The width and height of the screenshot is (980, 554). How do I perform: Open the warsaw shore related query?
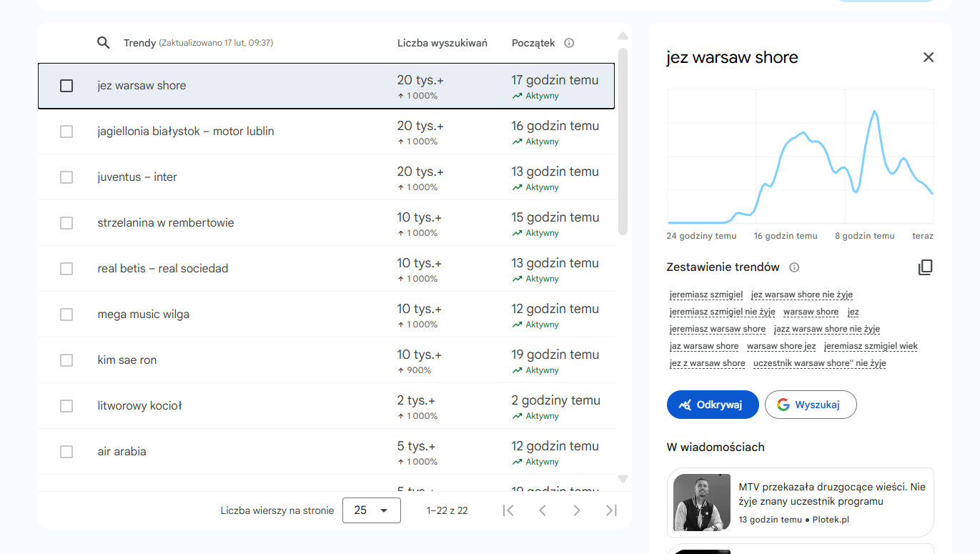point(811,312)
